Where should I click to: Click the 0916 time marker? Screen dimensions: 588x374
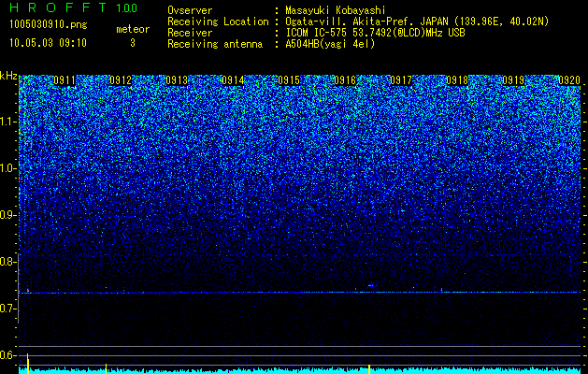click(x=345, y=80)
